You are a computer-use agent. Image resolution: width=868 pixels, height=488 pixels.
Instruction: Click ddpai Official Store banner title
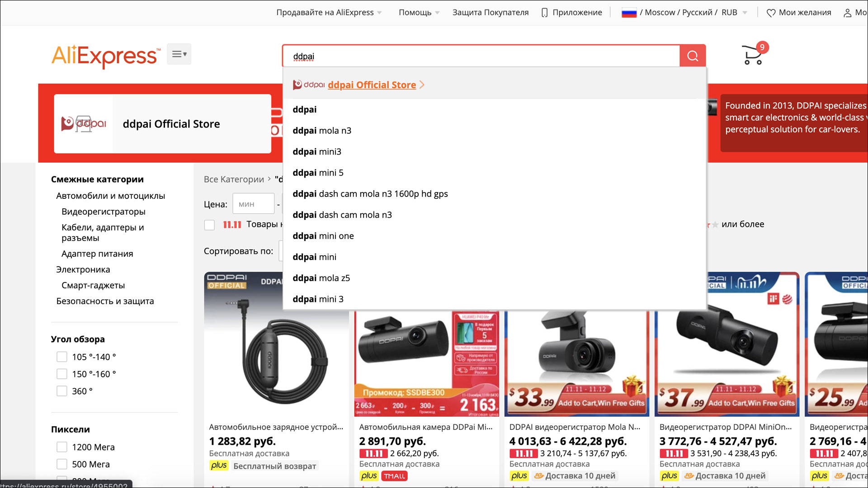(171, 124)
